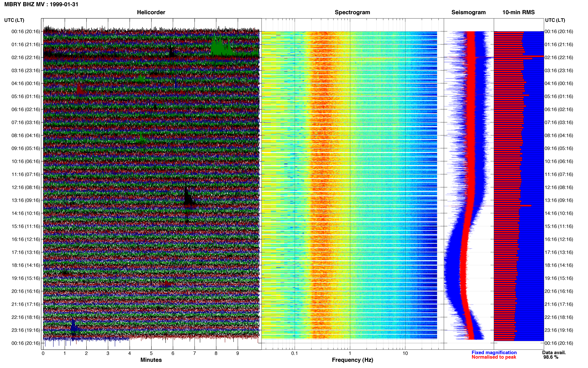
Task: Click the '10' tick on the Frequency axis
Action: 405,353
